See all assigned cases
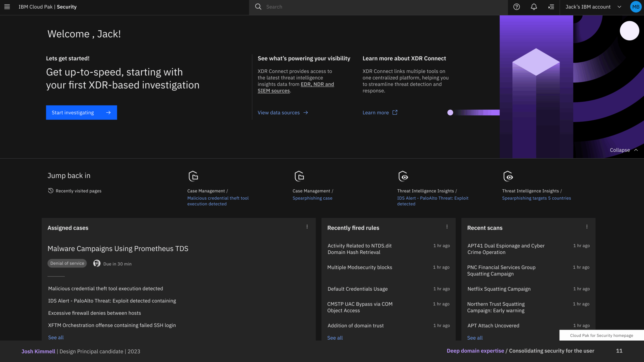The width and height of the screenshot is (644, 362). point(56,337)
